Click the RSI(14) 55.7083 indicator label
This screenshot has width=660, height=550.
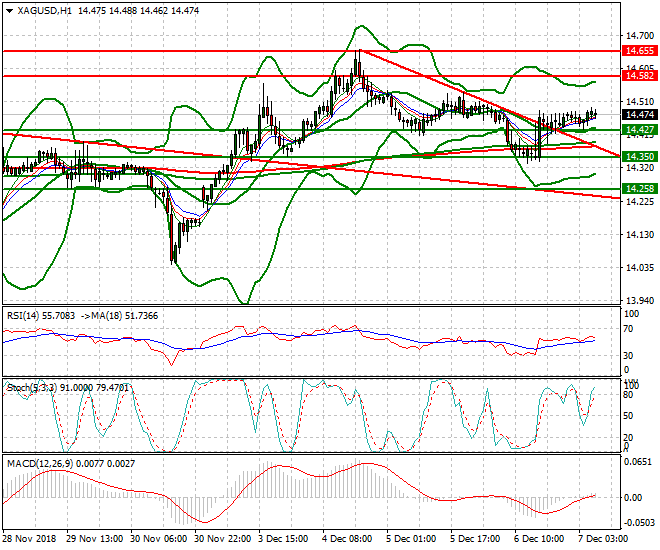tap(41, 316)
